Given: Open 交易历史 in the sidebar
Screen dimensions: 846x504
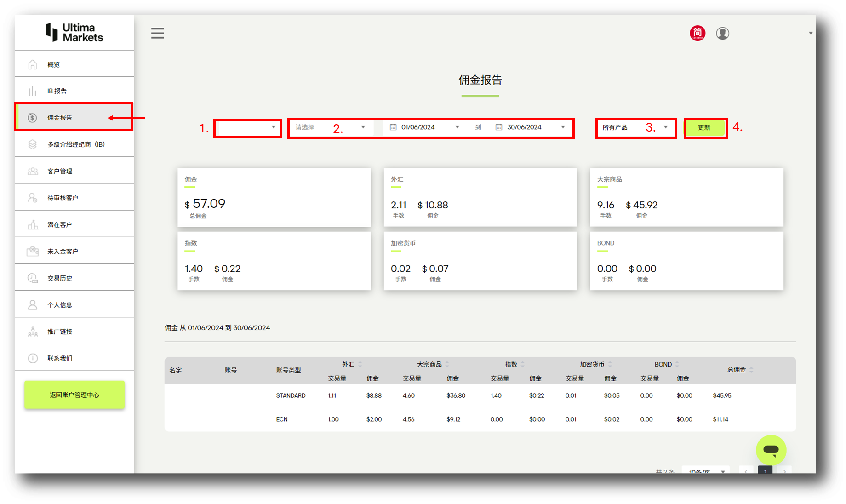Looking at the screenshot, I should (x=74, y=278).
